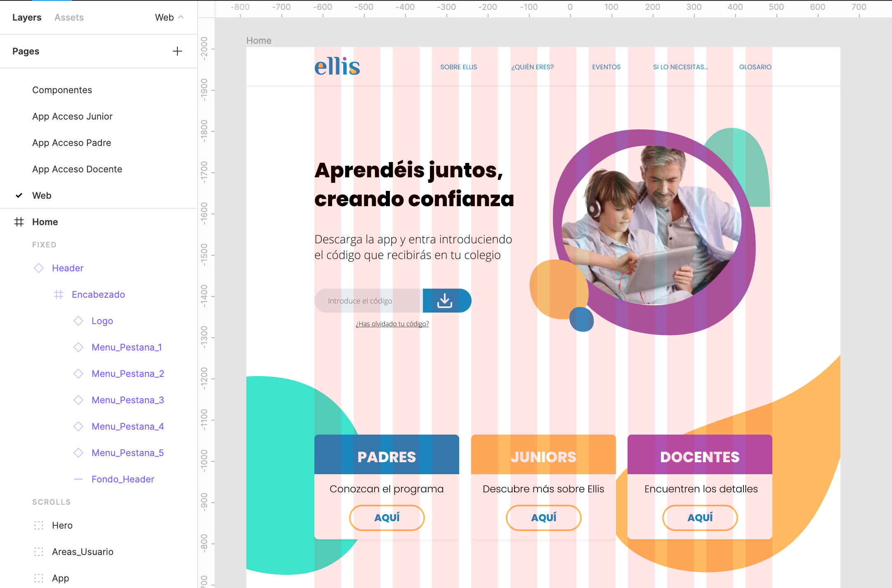Image resolution: width=892 pixels, height=588 pixels.
Task: Click the Menu_Pestana_4 component icon
Action: tap(78, 426)
